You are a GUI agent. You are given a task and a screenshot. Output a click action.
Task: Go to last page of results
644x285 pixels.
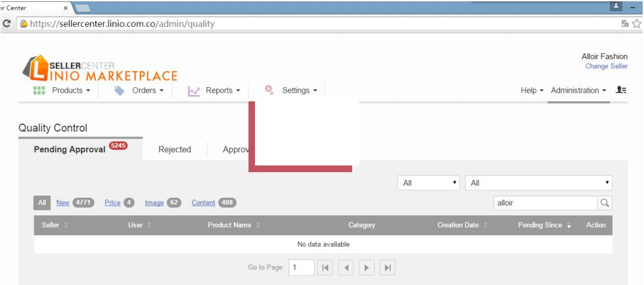click(x=387, y=268)
